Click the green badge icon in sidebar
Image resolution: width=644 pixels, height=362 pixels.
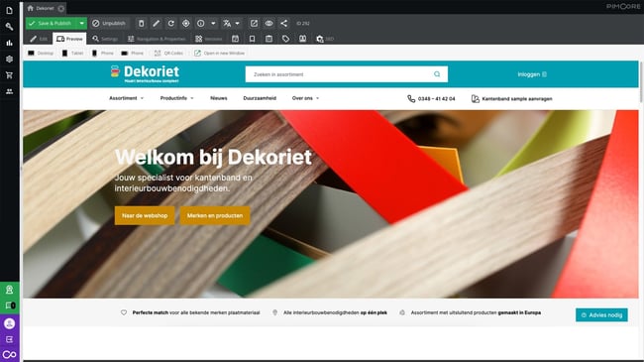[10, 290]
